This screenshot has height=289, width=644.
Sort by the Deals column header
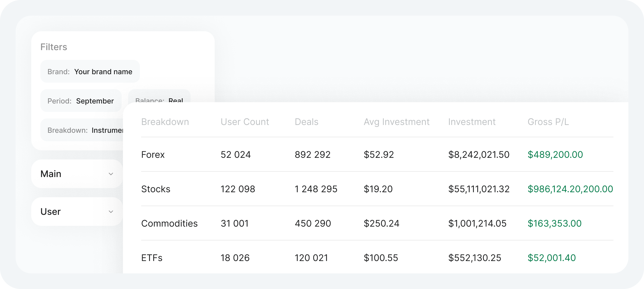coord(306,122)
